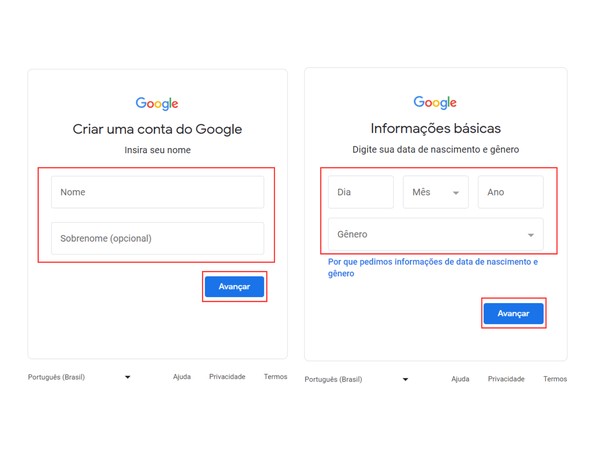Open right Português (Brasil) language selector
Image resolution: width=600 pixels, height=450 pixels.
pyautogui.click(x=357, y=379)
